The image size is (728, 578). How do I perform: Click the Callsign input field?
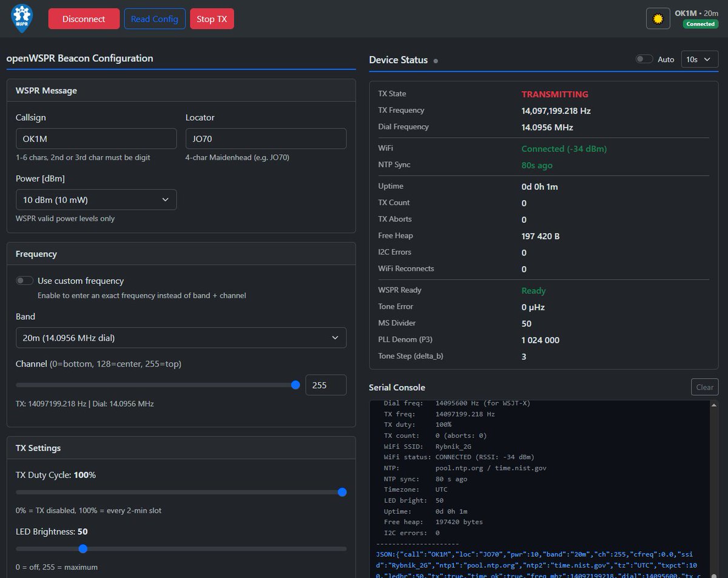[96, 138]
